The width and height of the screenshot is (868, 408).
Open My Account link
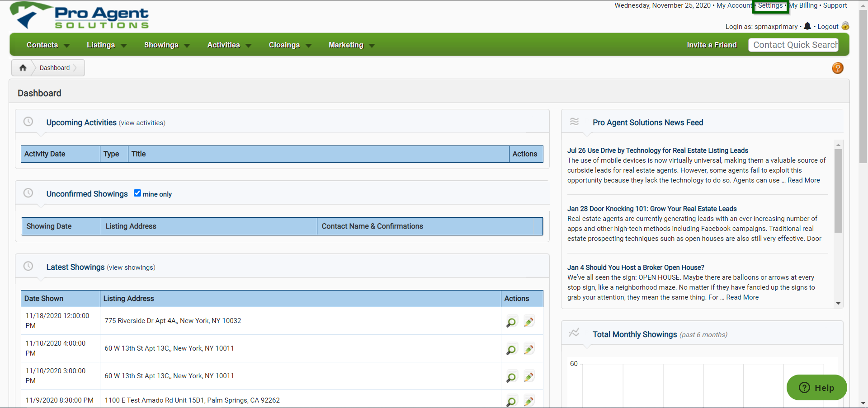coord(734,5)
